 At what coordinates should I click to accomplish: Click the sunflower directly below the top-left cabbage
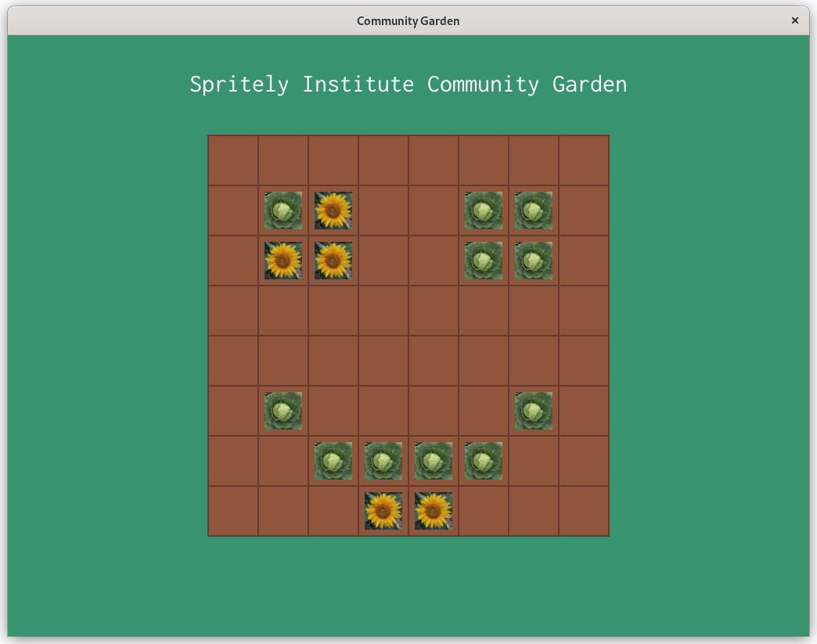pyautogui.click(x=283, y=261)
